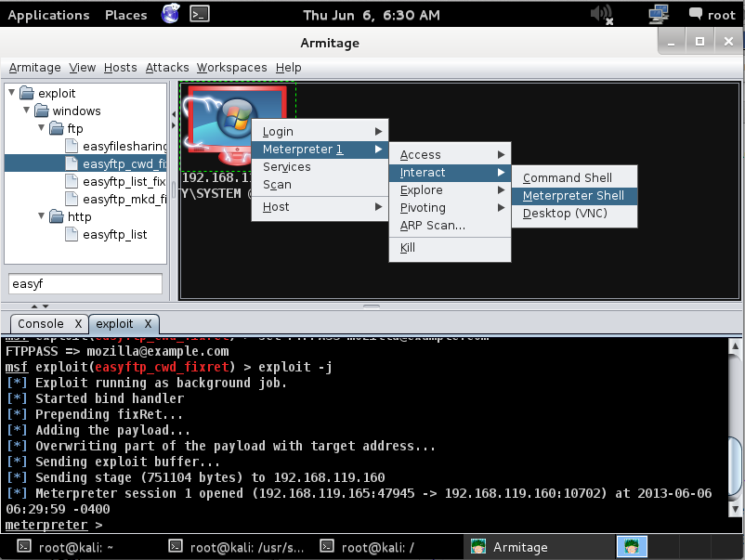Select the Interact menu item
Screen dimensions: 745x560
[450, 173]
